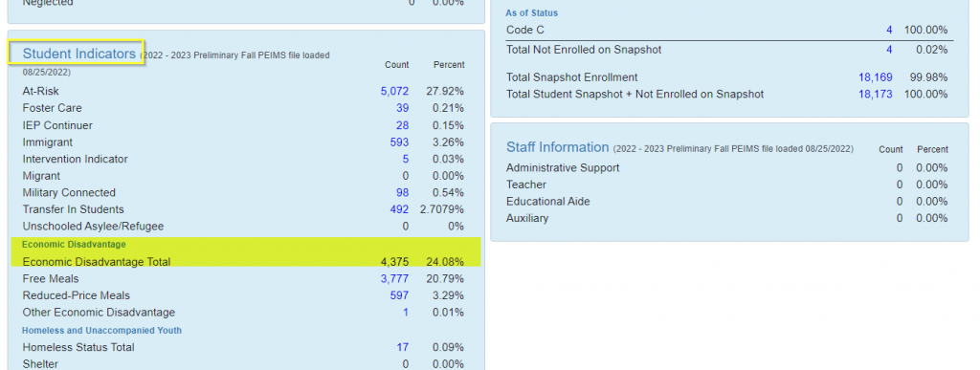The width and height of the screenshot is (980, 370).
Task: Select Immigrant count 593
Action: pyautogui.click(x=399, y=141)
